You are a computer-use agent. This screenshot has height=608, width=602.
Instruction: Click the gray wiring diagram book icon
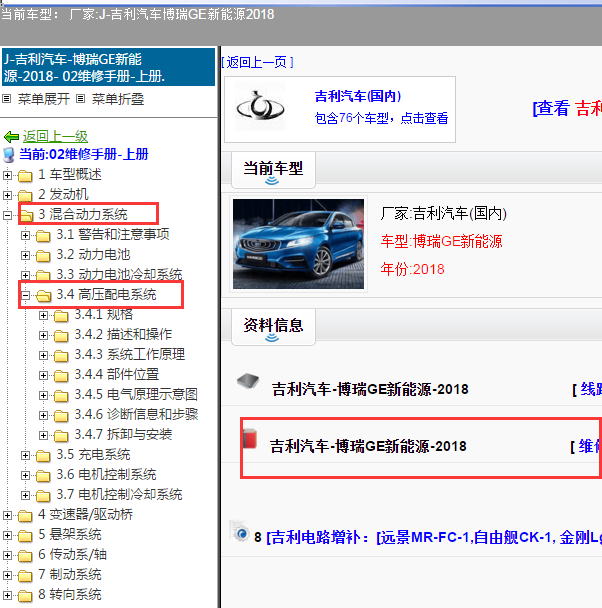point(248,381)
